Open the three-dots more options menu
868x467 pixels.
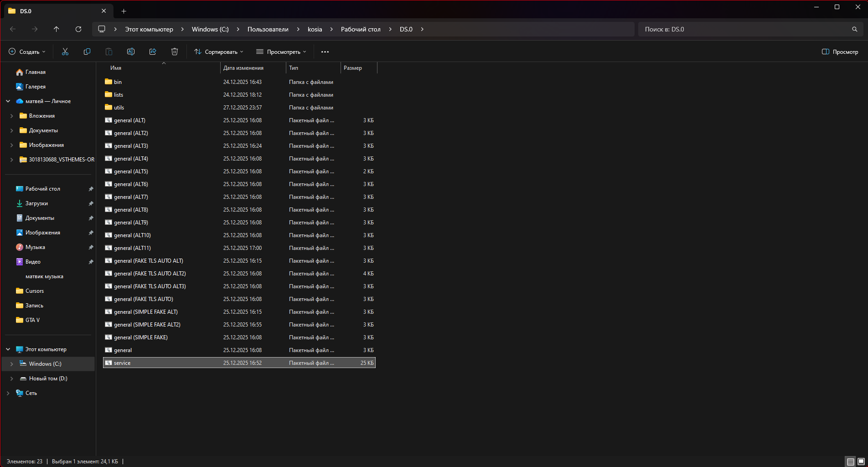click(x=325, y=52)
